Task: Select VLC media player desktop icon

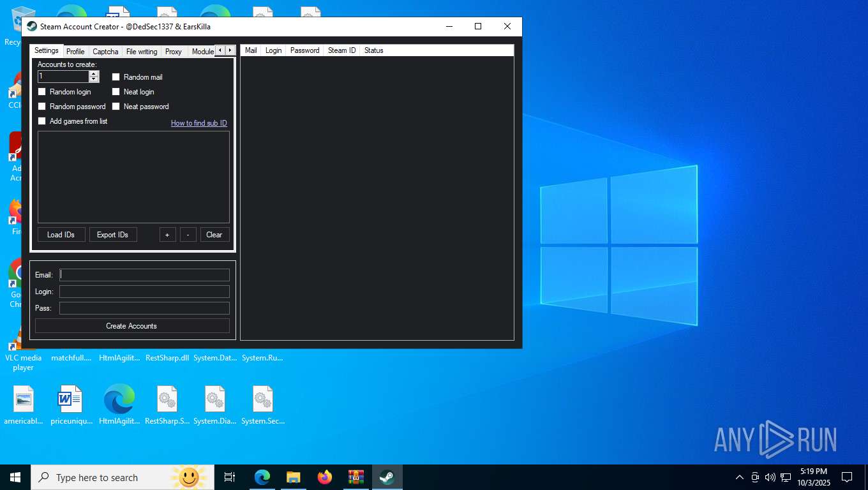Action: coord(23,362)
